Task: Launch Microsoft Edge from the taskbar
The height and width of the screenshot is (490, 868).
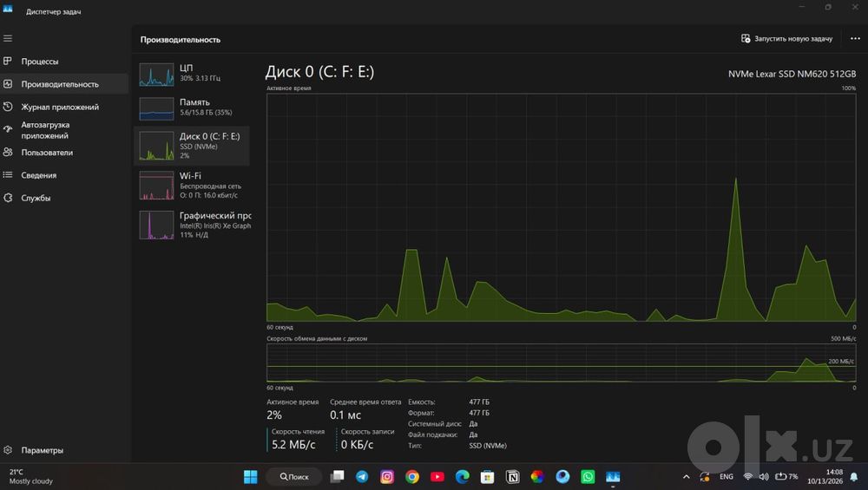Action: pyautogui.click(x=463, y=477)
